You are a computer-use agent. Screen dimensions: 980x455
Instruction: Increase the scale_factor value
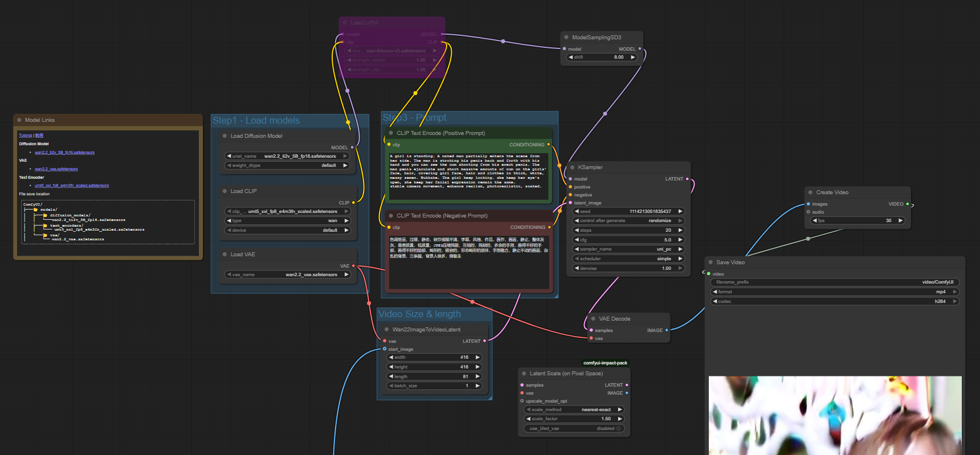(620, 419)
